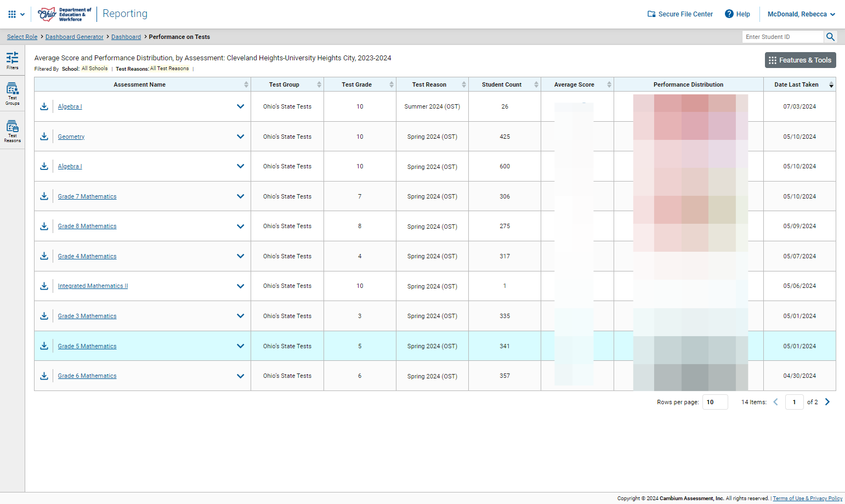
Task: Click the current page number field
Action: click(x=794, y=402)
